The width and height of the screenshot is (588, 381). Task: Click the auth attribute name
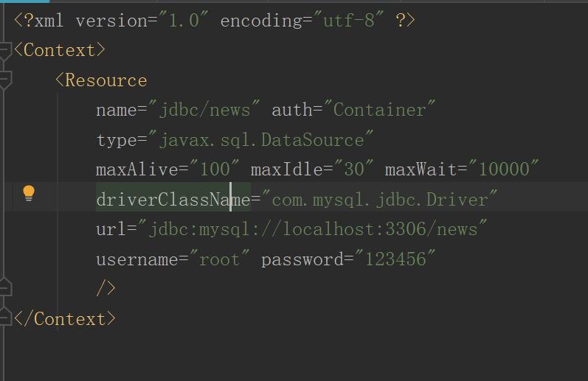click(x=291, y=110)
